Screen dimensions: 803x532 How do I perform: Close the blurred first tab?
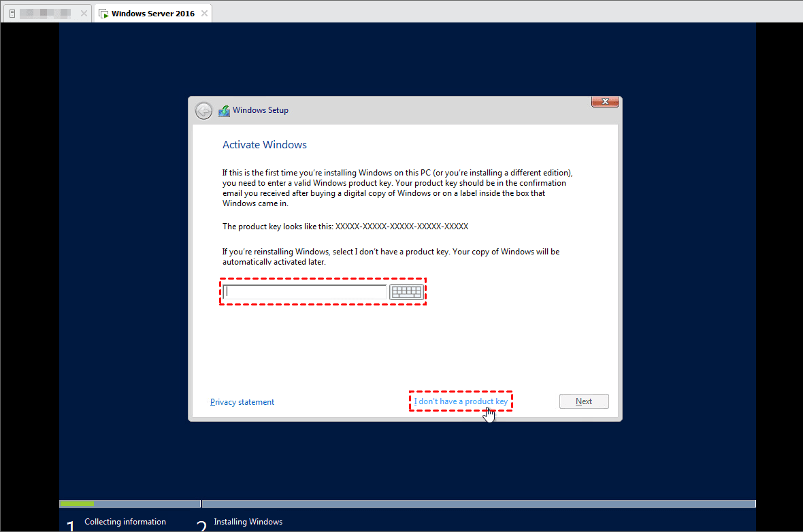point(84,14)
